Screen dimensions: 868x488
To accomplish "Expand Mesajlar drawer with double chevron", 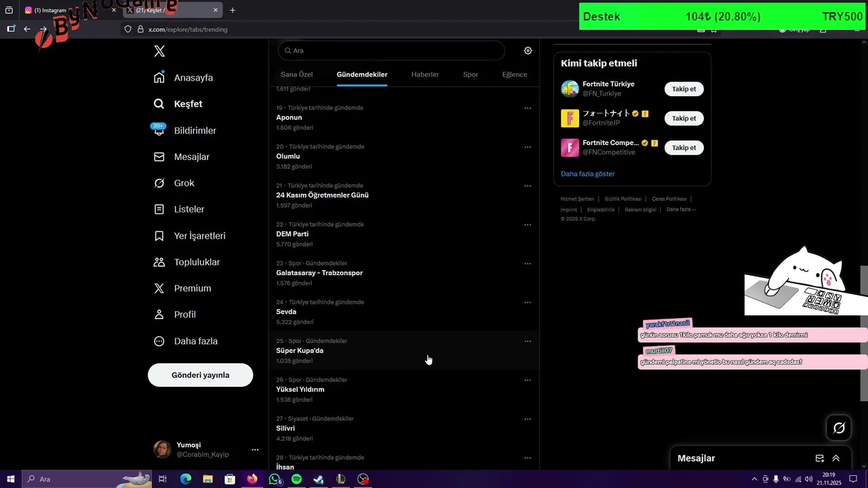I will click(x=836, y=459).
